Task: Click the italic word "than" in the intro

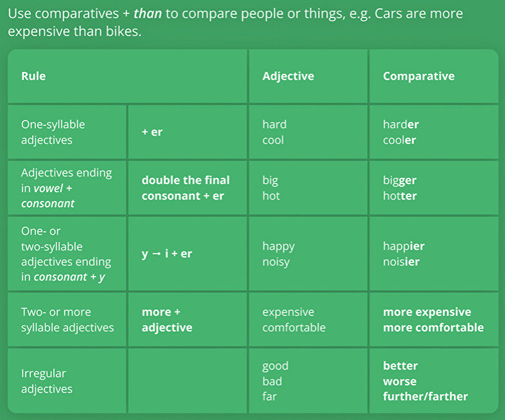Action: click(x=147, y=13)
